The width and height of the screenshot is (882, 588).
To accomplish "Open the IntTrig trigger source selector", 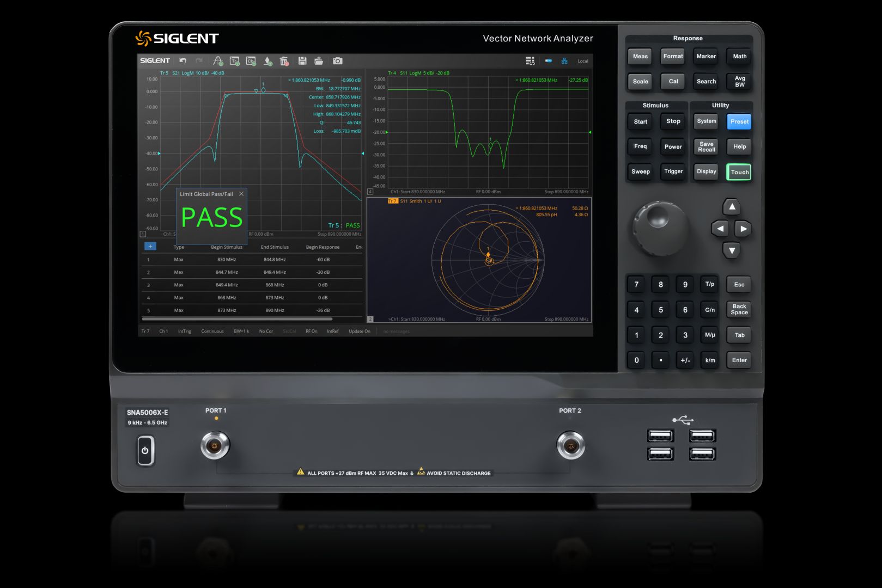I will [x=184, y=331].
